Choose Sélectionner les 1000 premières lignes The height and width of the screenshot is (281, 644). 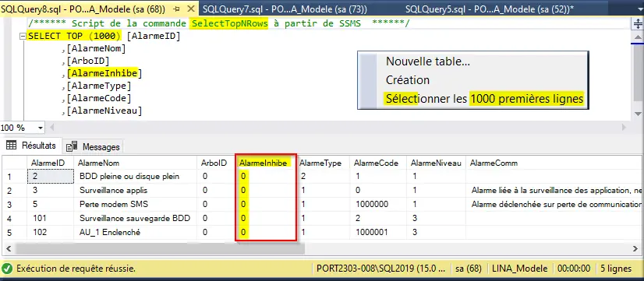[485, 99]
